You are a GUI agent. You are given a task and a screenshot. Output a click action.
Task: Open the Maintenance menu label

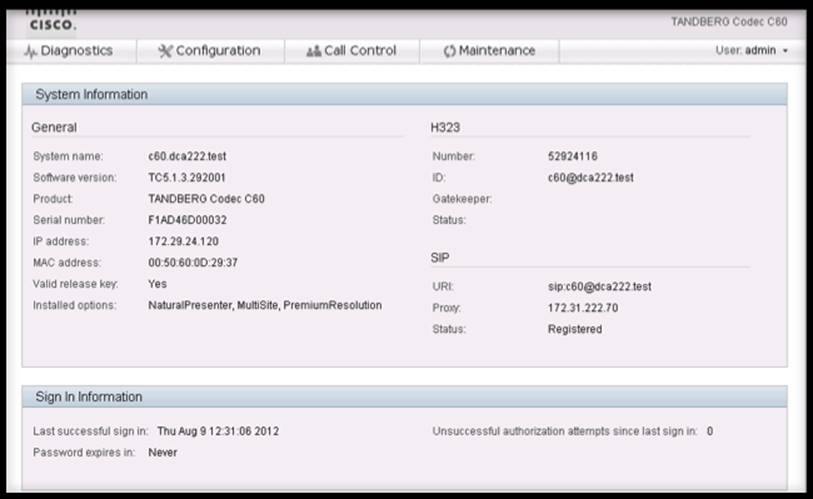[x=497, y=51]
